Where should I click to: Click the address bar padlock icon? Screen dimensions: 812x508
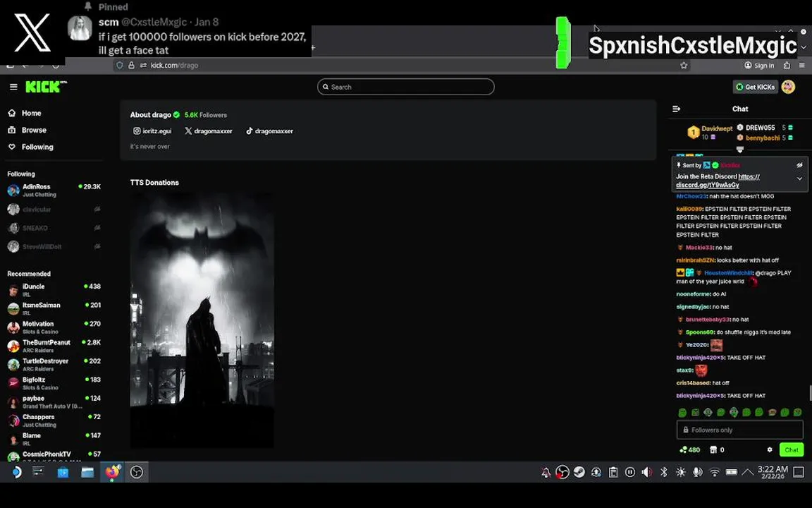pos(132,66)
